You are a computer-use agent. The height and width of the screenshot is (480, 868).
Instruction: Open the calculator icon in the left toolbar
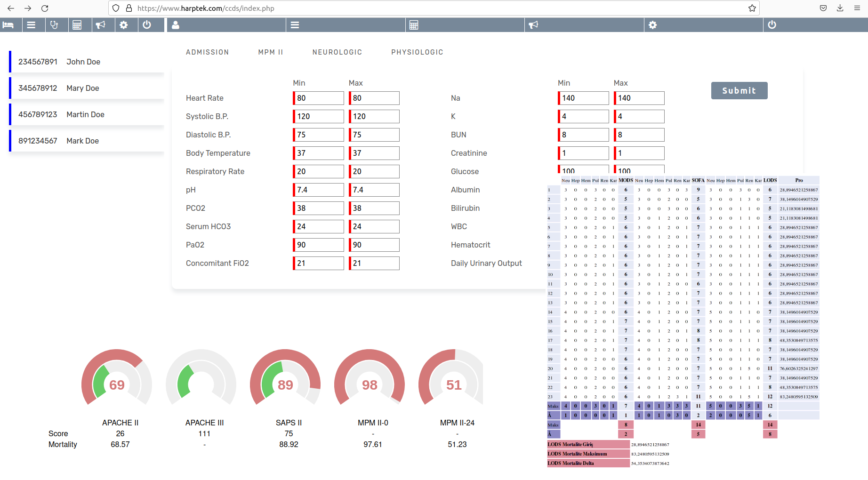(x=77, y=25)
